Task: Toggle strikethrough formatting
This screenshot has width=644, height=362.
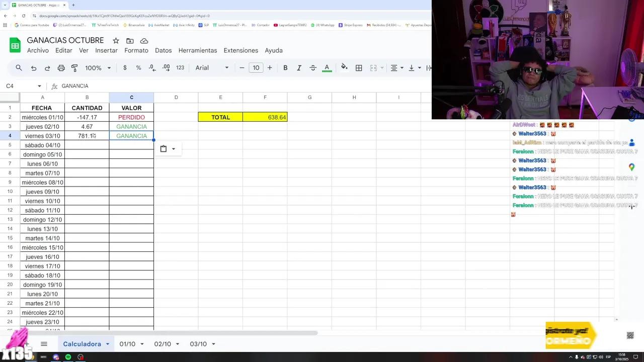Action: [x=313, y=68]
